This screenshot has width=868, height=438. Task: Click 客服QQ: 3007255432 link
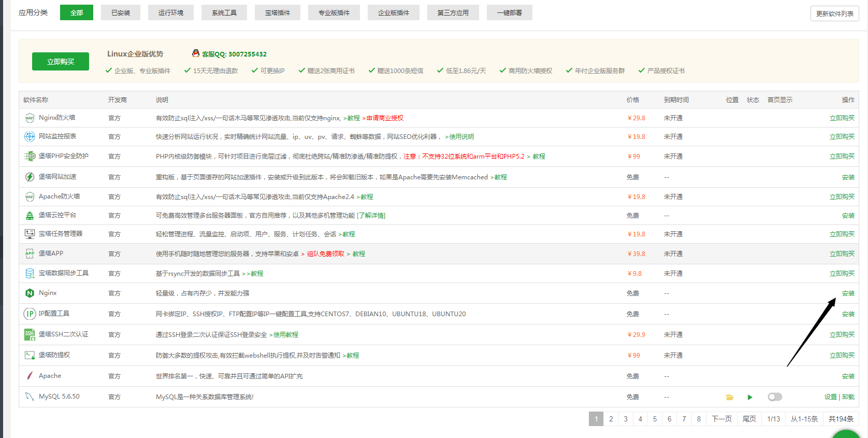[234, 54]
